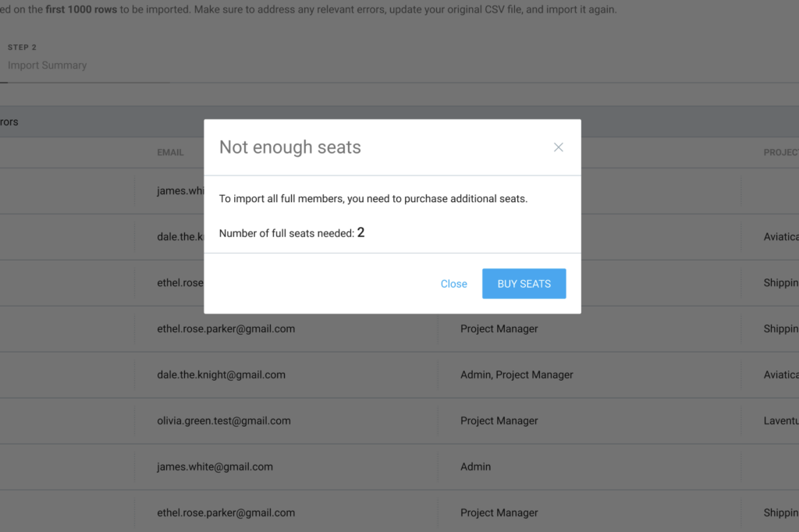799x532 pixels.
Task: Click the "Admin, Project Manager" role cell
Action: coord(517,374)
